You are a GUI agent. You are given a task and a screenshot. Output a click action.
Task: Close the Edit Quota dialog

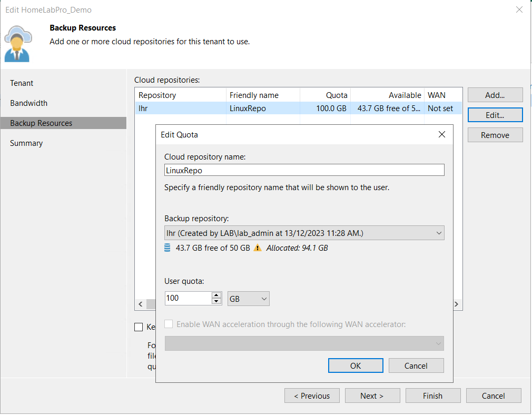click(442, 135)
